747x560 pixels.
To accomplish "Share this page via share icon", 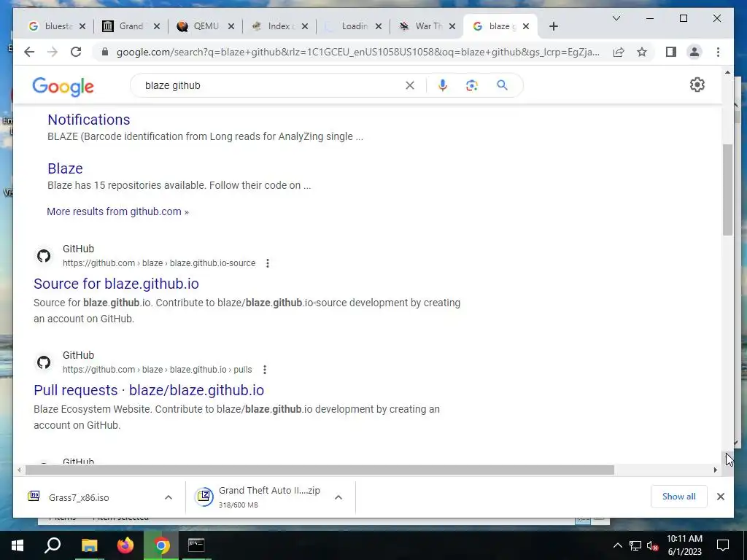I will (619, 52).
